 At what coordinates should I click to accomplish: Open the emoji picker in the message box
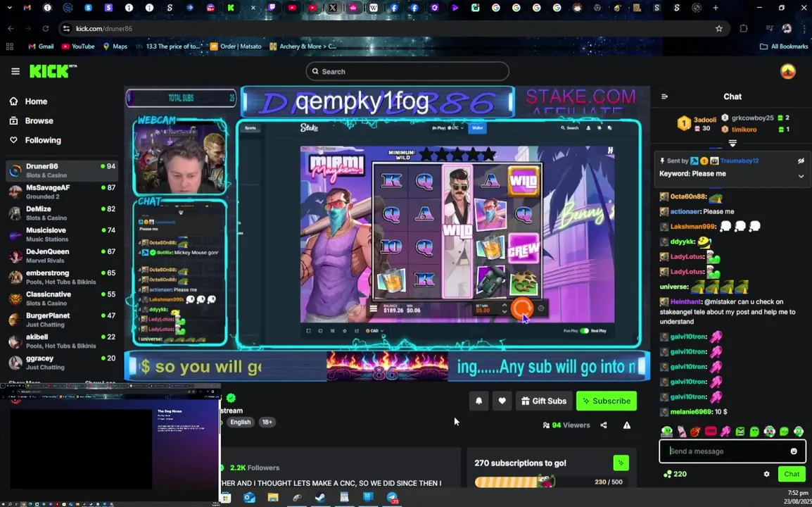tap(794, 451)
